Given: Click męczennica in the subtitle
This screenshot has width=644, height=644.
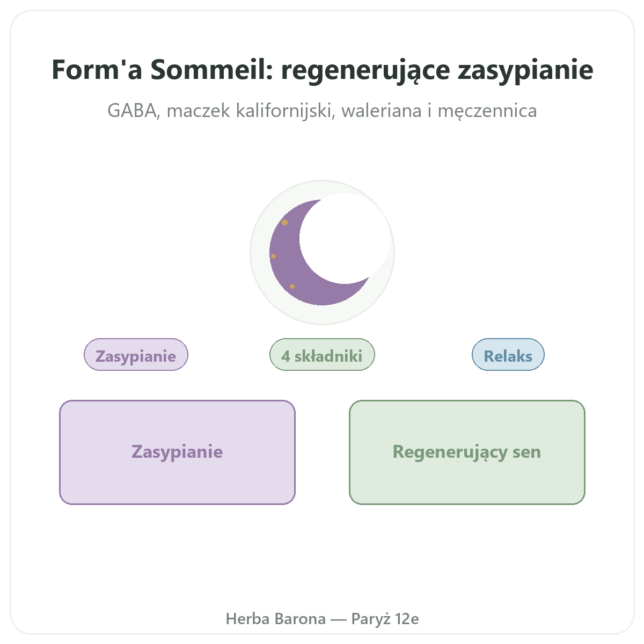Looking at the screenshot, I should 487,112.
